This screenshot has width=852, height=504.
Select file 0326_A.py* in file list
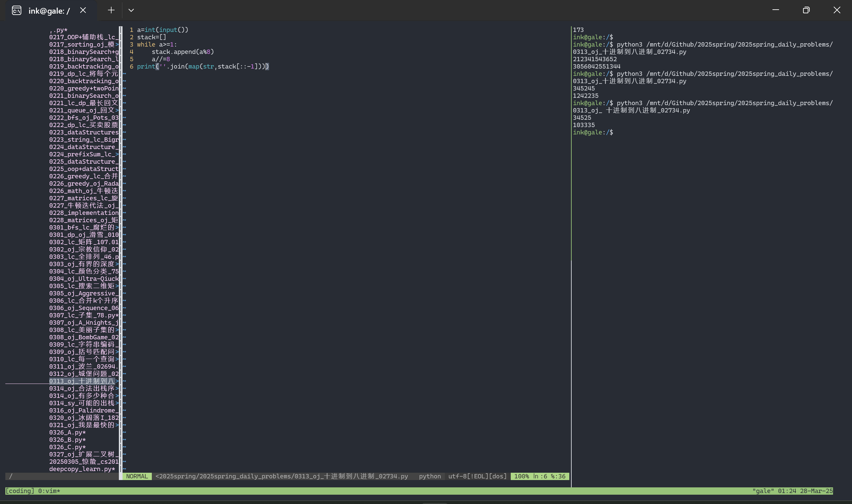(x=67, y=432)
